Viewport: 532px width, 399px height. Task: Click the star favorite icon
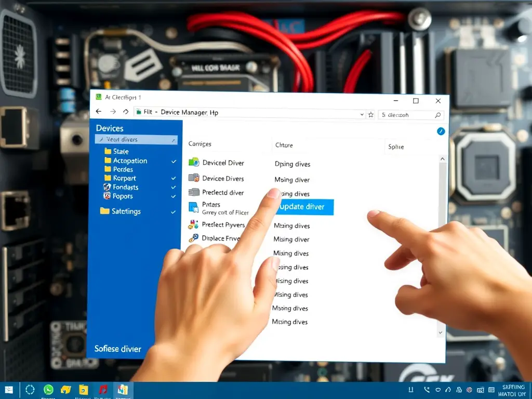[x=371, y=115]
